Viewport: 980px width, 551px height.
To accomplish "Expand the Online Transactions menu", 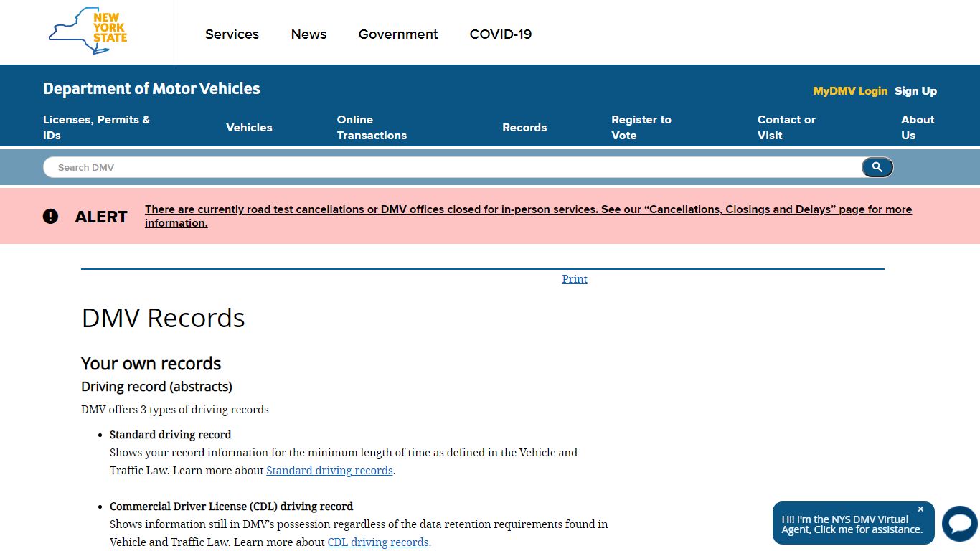I will coord(372,128).
